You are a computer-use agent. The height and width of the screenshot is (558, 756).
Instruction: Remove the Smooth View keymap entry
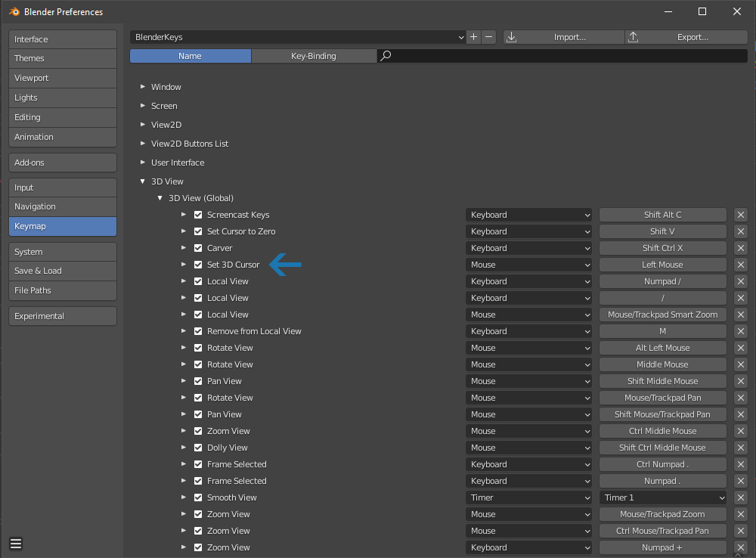coord(741,498)
